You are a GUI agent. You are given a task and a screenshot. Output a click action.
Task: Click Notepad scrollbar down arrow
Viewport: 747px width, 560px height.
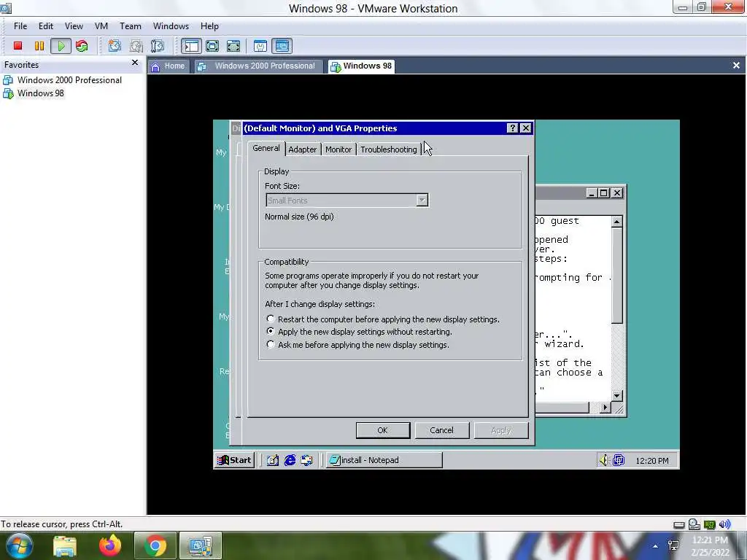(x=616, y=396)
